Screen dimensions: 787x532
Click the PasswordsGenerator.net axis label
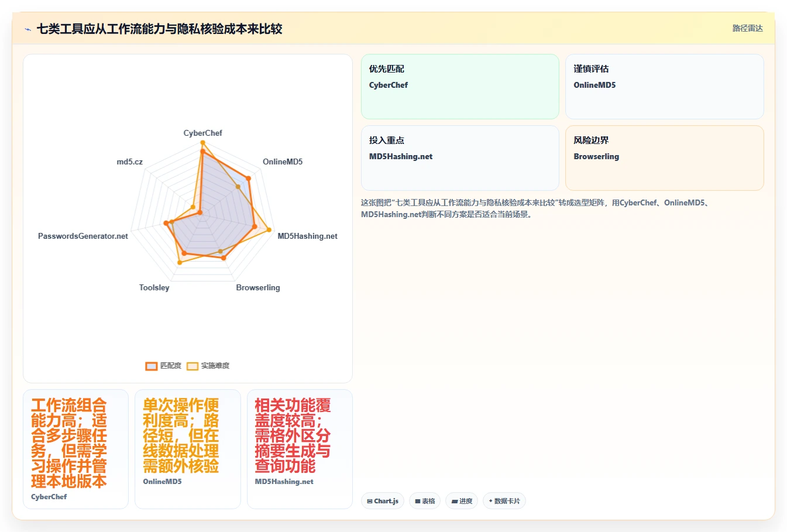coord(83,236)
